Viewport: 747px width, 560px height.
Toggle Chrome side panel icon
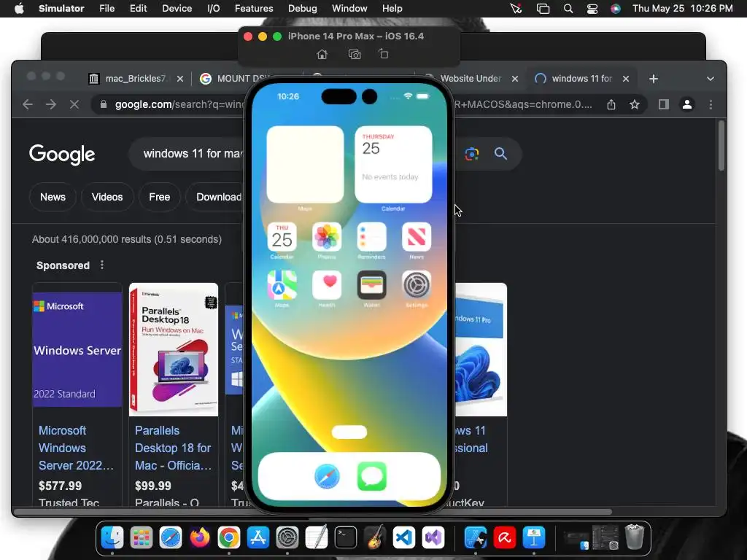point(664,104)
